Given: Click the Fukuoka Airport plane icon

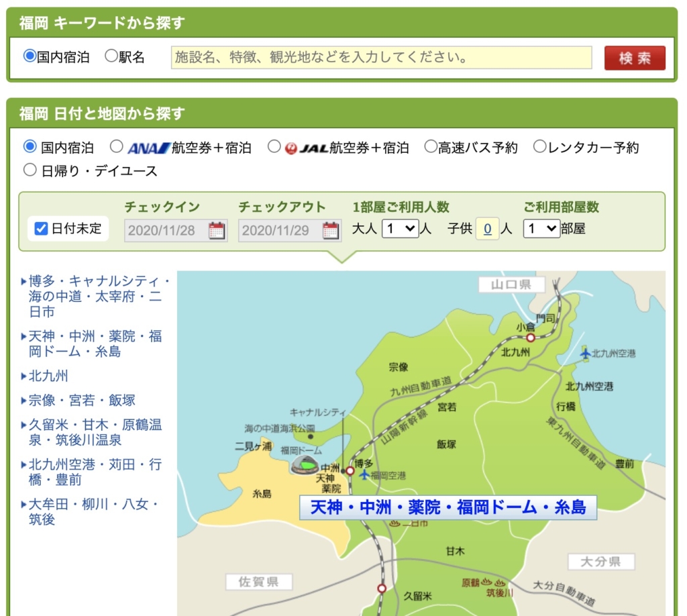Looking at the screenshot, I should [364, 475].
